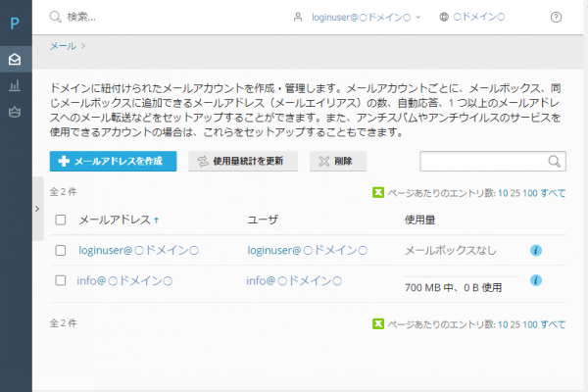The width and height of the screenshot is (588, 392).
Task: Open the Mail sidebar icon
Action: [x=16, y=60]
